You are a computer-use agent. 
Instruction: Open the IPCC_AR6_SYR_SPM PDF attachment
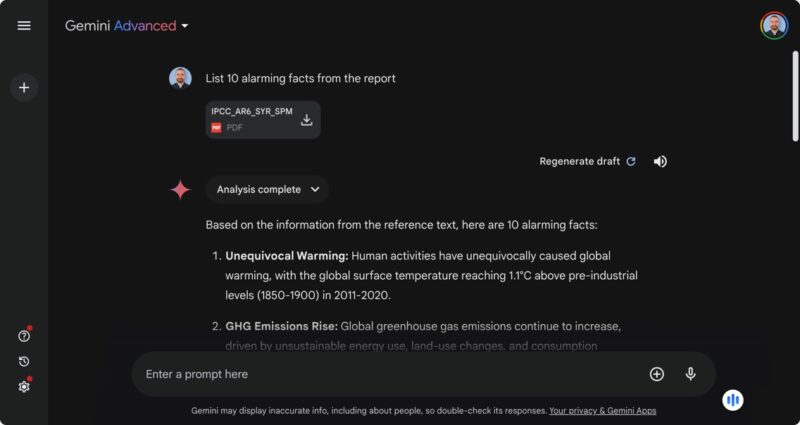pos(252,119)
